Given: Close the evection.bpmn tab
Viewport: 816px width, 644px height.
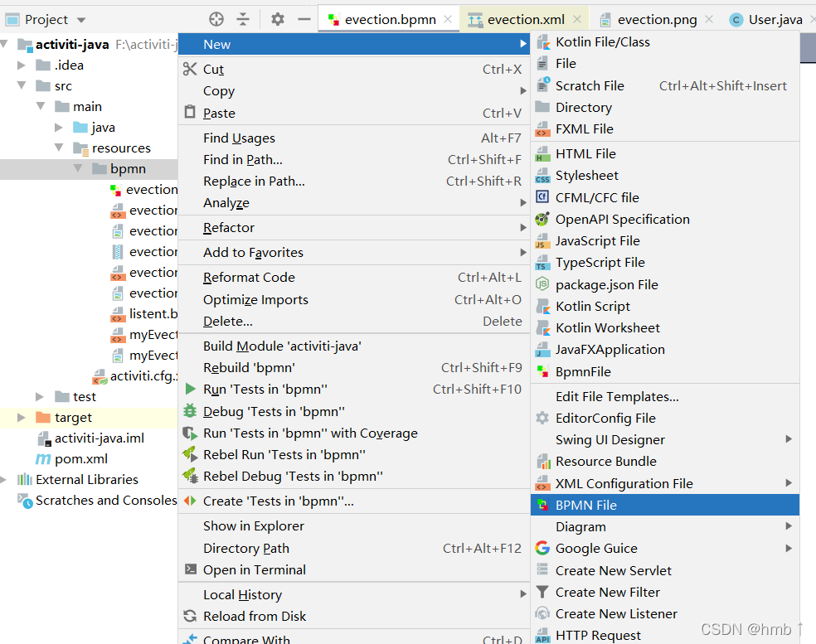Looking at the screenshot, I should tap(448, 19).
